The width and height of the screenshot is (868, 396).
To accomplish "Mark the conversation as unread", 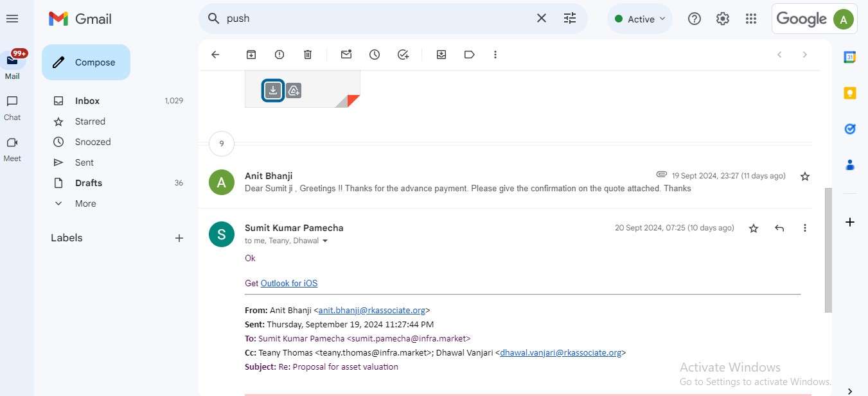I will (346, 55).
